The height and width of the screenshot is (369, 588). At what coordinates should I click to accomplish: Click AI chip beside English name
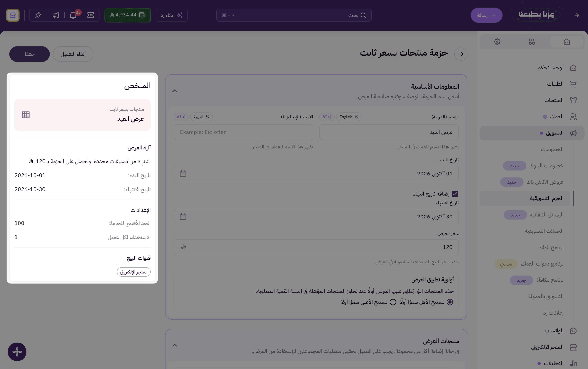[181, 117]
